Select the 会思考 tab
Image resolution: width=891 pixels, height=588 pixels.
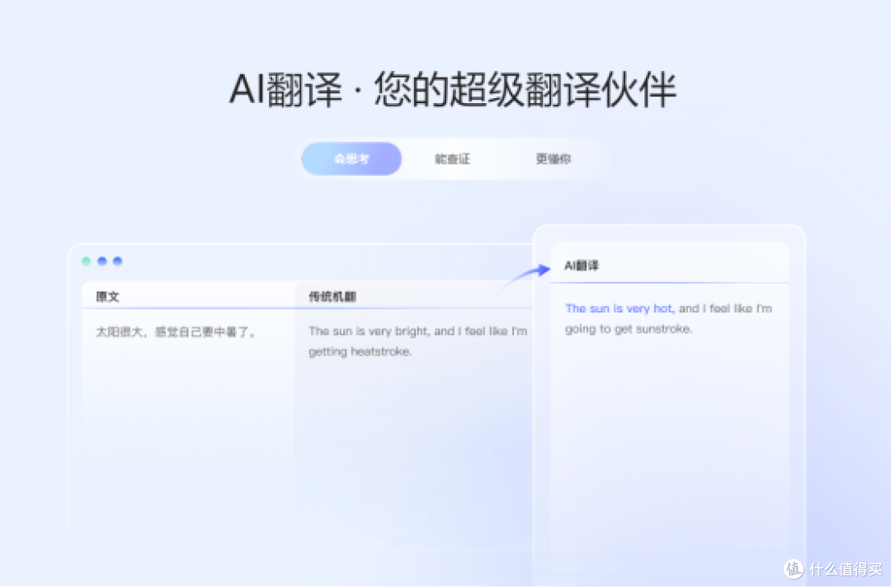pyautogui.click(x=351, y=158)
